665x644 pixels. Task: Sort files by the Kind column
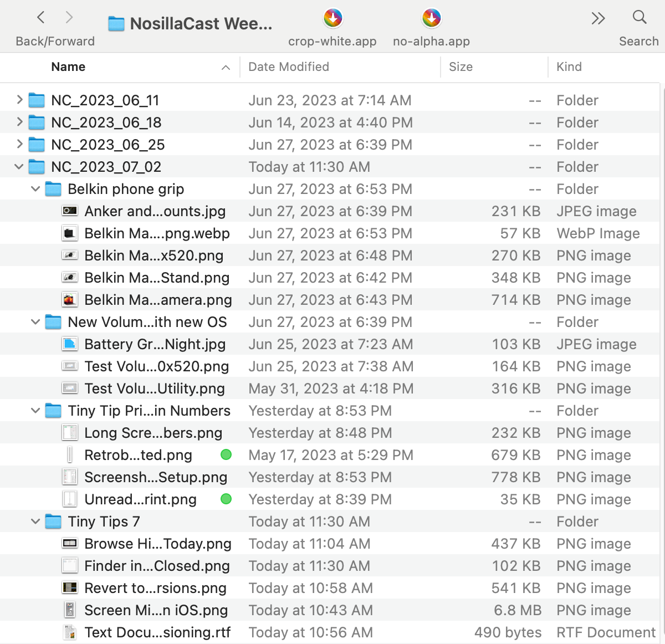tap(569, 67)
